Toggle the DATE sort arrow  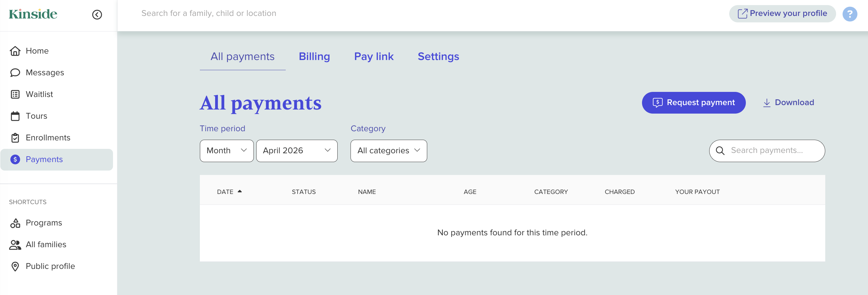(x=240, y=192)
